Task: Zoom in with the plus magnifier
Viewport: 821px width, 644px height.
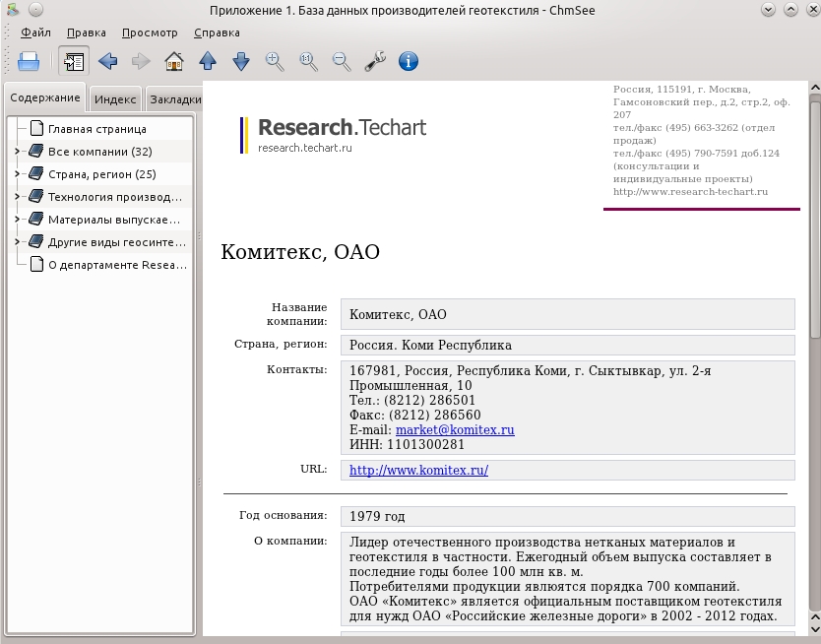Action: click(275, 61)
